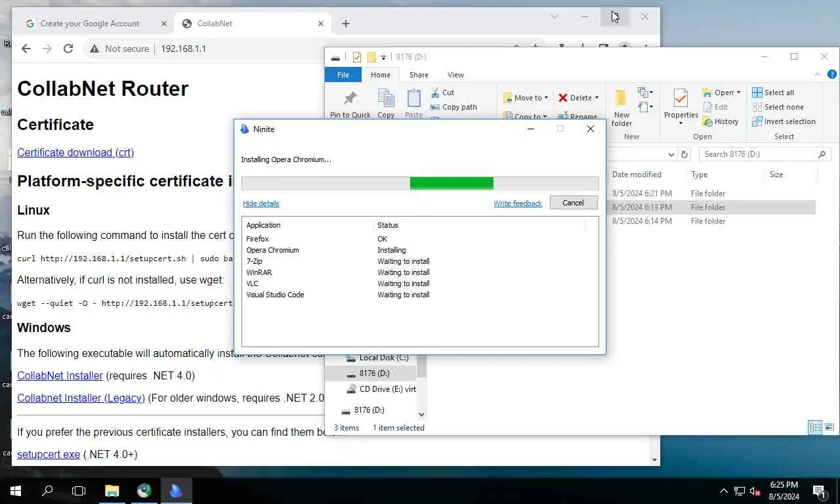Open Explorer Help question mark icon
The width and height of the screenshot is (840, 504).
tap(832, 75)
